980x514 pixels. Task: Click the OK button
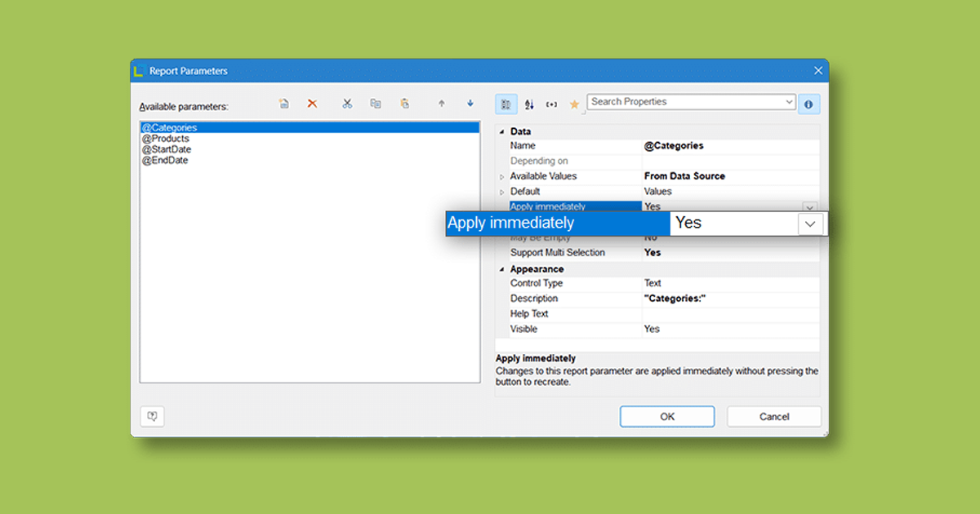click(x=666, y=416)
